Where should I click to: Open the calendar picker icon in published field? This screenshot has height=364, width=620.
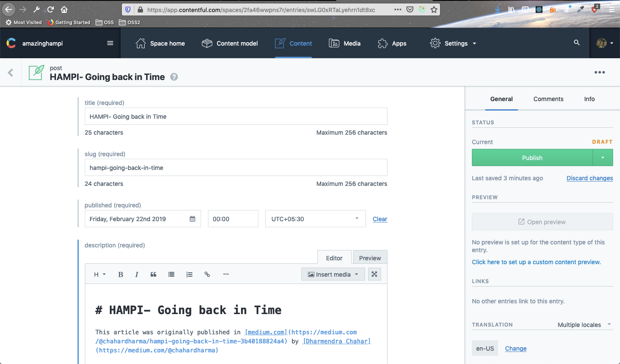pyautogui.click(x=192, y=219)
